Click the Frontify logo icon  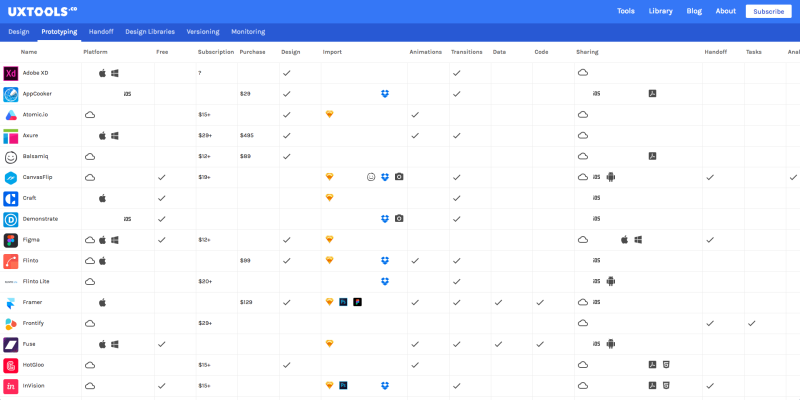click(x=11, y=324)
